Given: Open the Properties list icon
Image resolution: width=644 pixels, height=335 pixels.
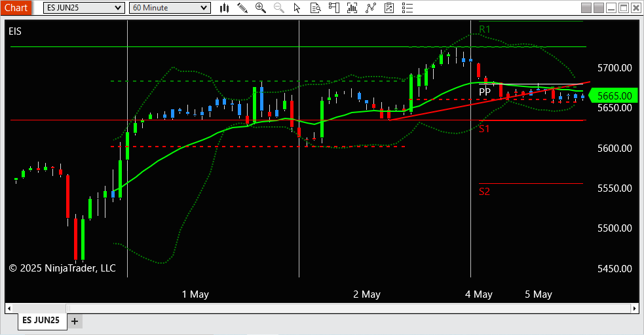Looking at the screenshot, I should [407, 8].
